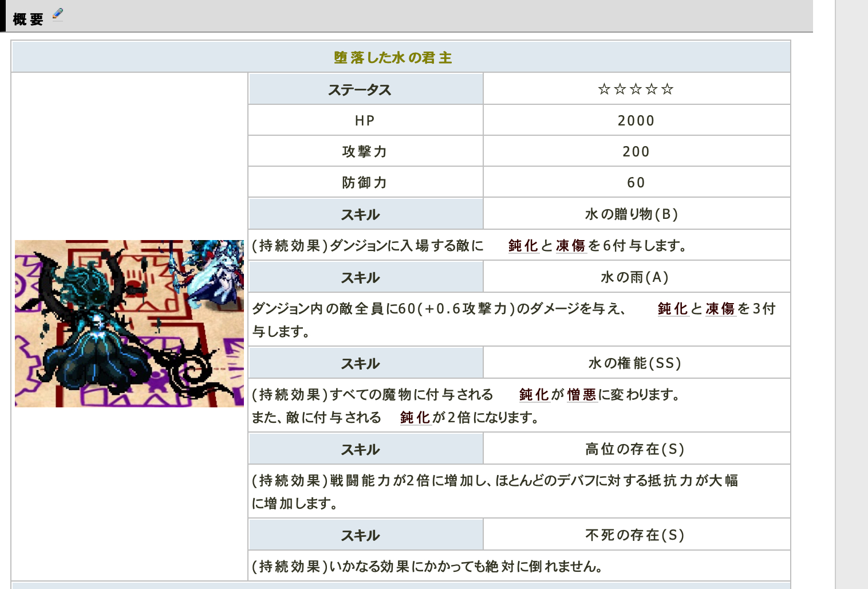Follow the 凍傷 link in the 3付与 description
The height and width of the screenshot is (589, 868).
tap(720, 309)
